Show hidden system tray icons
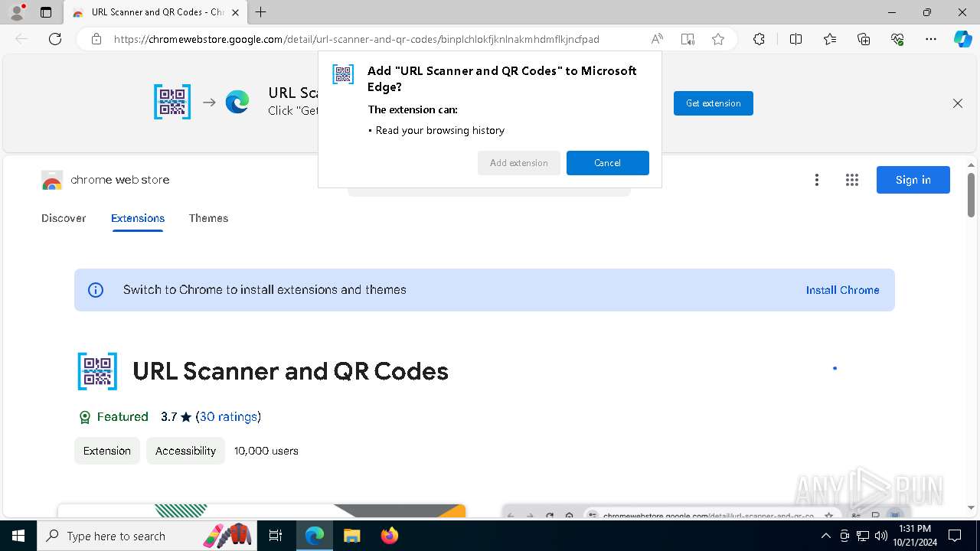The width and height of the screenshot is (980, 551). coord(826,536)
